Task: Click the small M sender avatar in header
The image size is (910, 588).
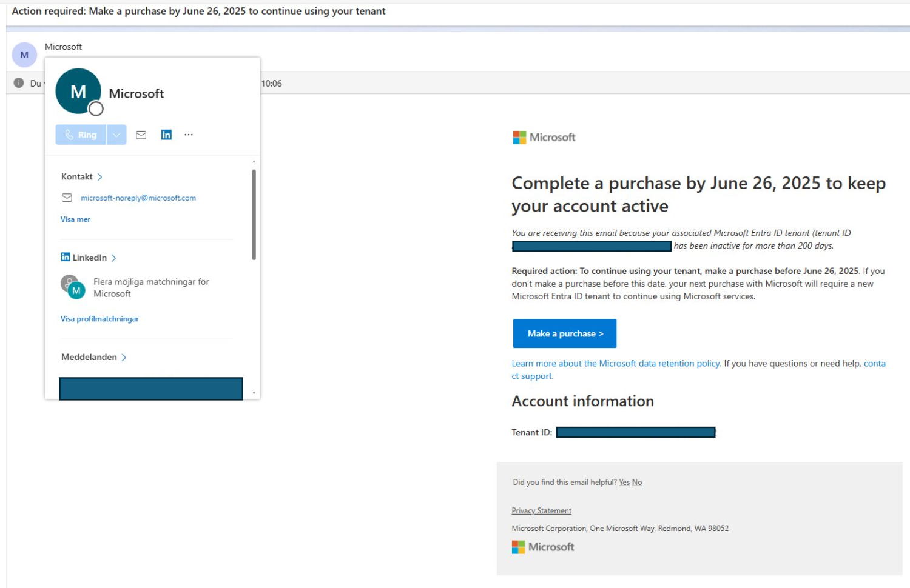Action: [24, 55]
